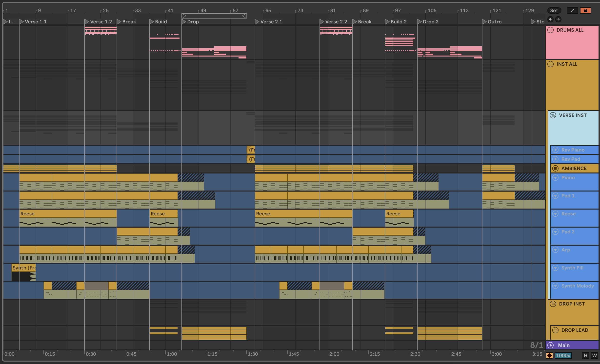The image size is (600, 364).
Task: Fold the DRUMS ALL group track
Action: click(550, 30)
